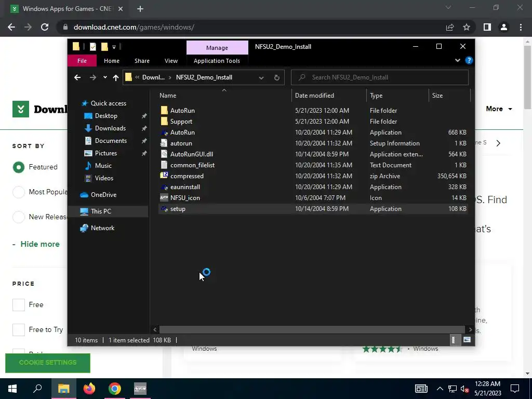Click the AutoRun application icon

pos(164,132)
